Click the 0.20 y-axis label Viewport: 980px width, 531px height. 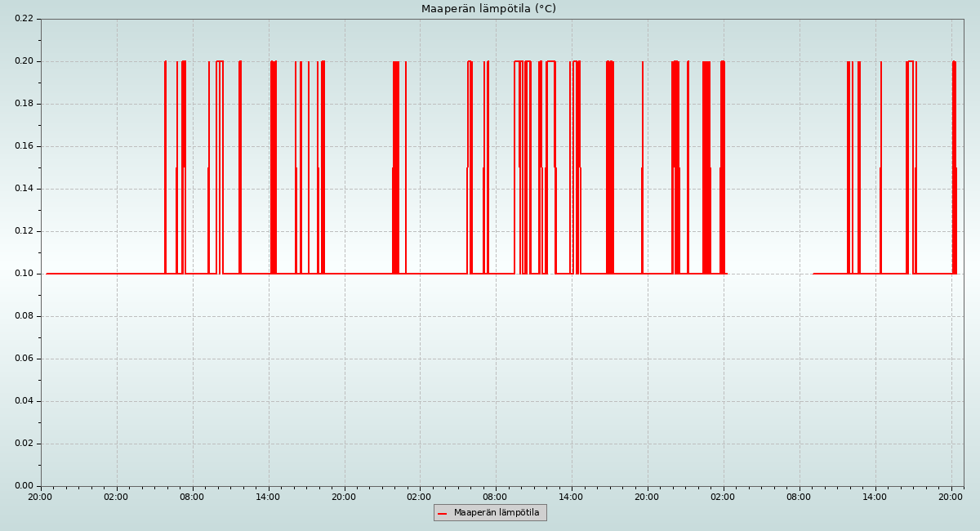pos(24,61)
